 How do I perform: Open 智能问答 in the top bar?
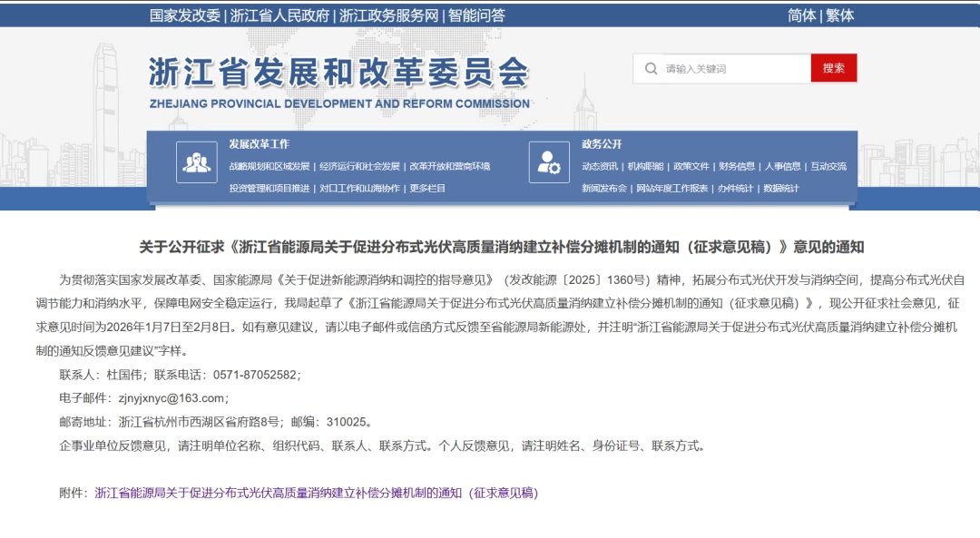pyautogui.click(x=476, y=15)
